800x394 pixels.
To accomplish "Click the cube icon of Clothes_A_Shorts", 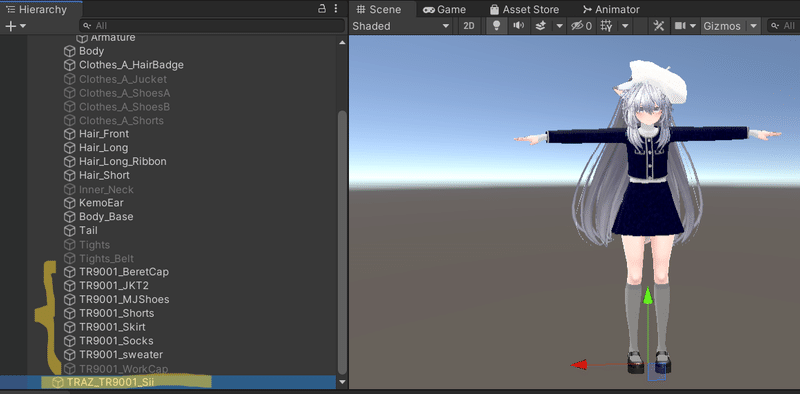I will point(69,120).
